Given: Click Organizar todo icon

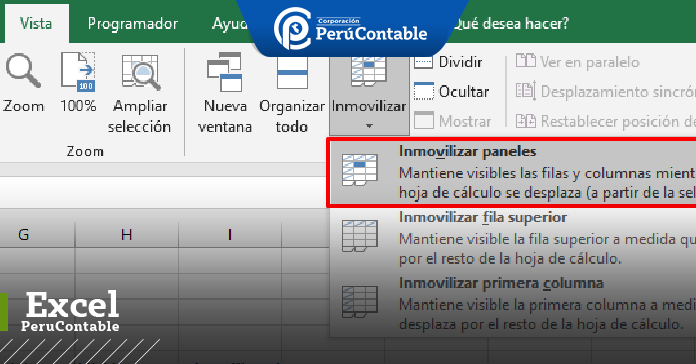Looking at the screenshot, I should click(x=292, y=73).
